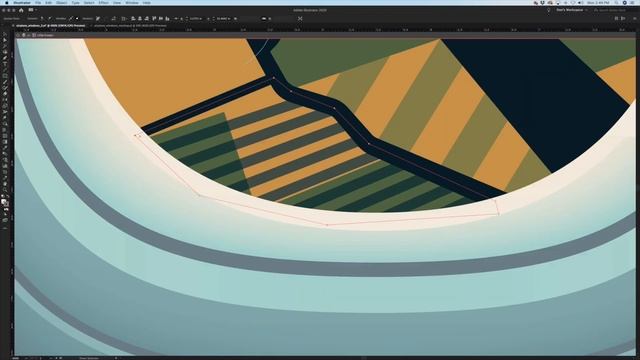
Task: Exit isolation mode with the back arrow
Action: pyautogui.click(x=18, y=35)
